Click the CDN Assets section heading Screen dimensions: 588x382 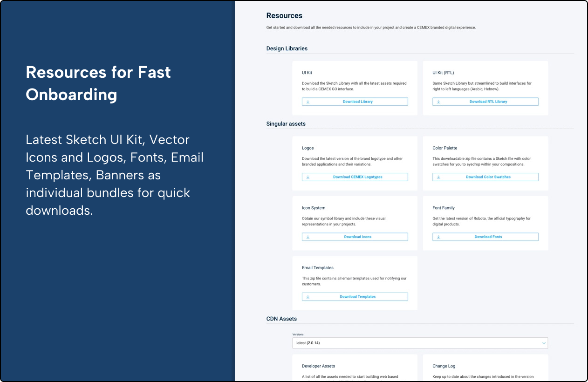click(x=281, y=319)
